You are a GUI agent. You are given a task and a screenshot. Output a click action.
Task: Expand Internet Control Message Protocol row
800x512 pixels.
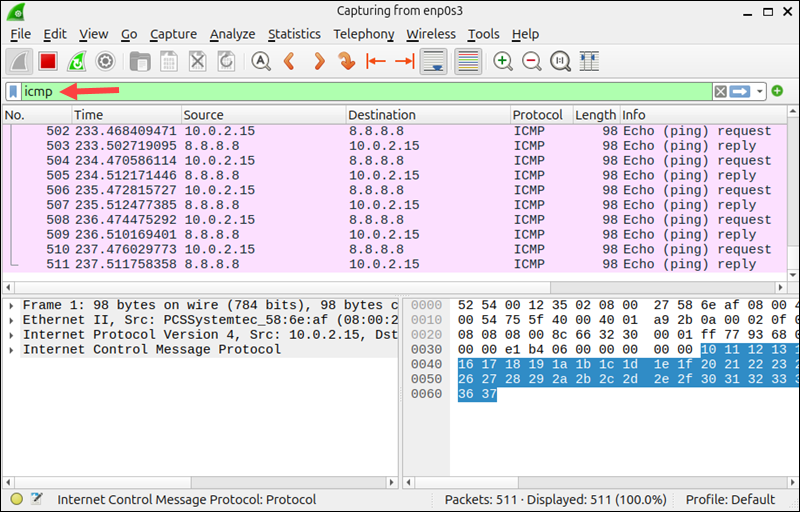coord(11,350)
